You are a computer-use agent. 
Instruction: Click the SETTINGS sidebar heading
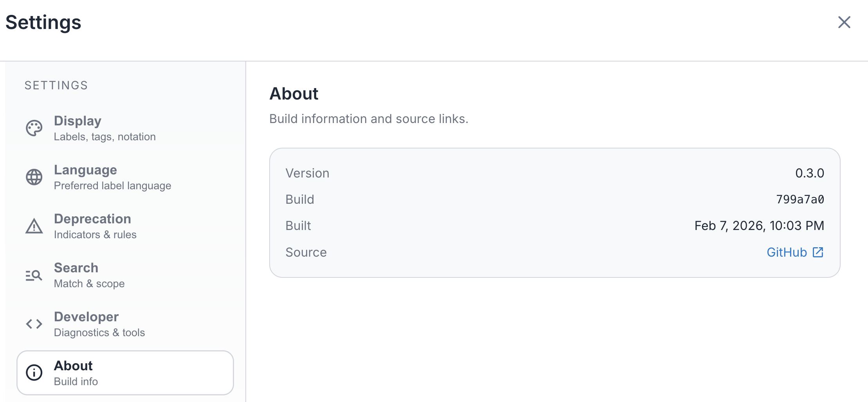coord(56,85)
